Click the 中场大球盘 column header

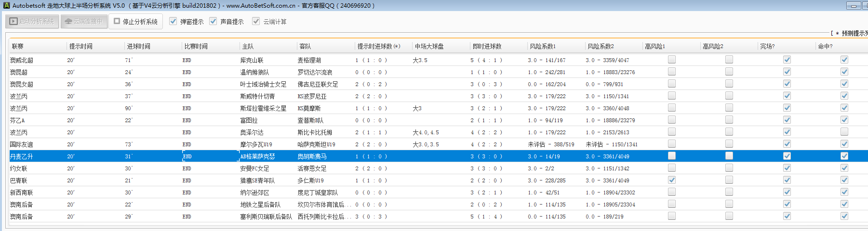429,46
